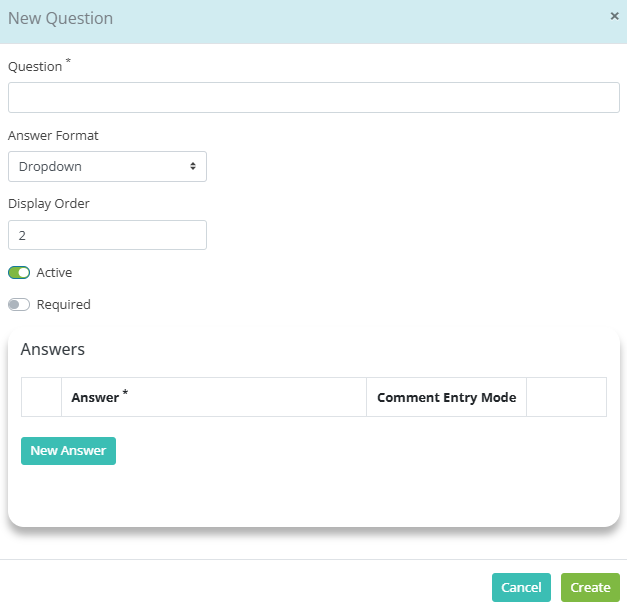Enable the Required toggle

coord(19,305)
